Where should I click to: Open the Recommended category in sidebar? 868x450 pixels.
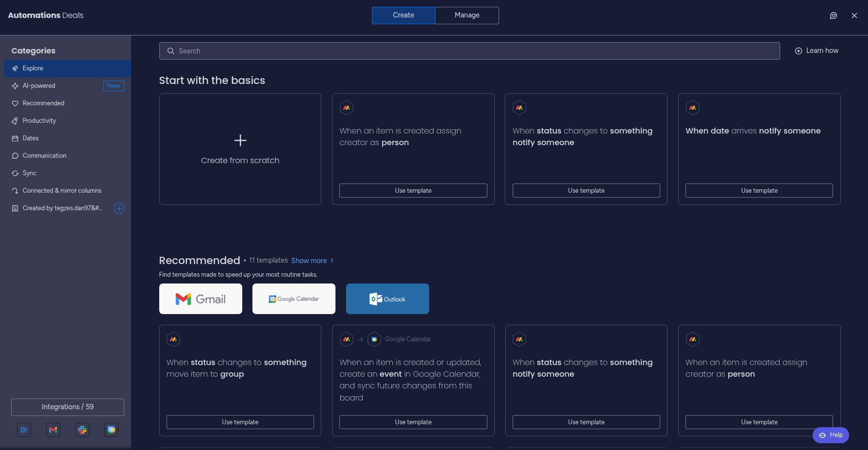point(43,103)
